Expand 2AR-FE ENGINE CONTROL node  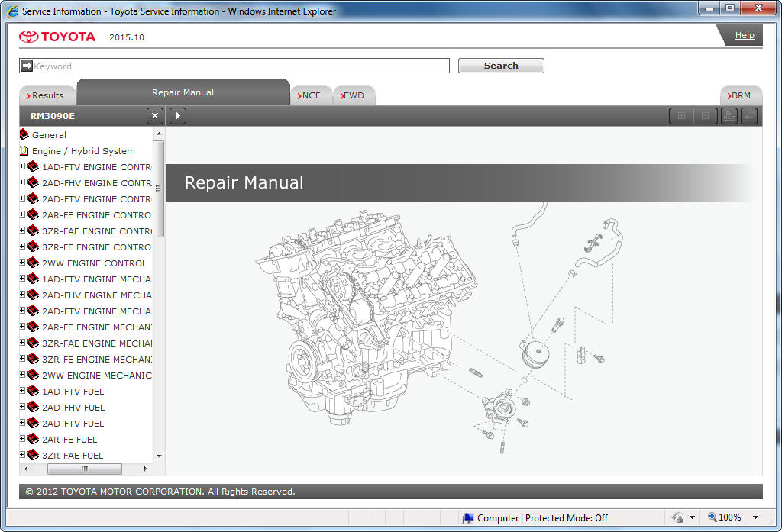pyautogui.click(x=22, y=214)
